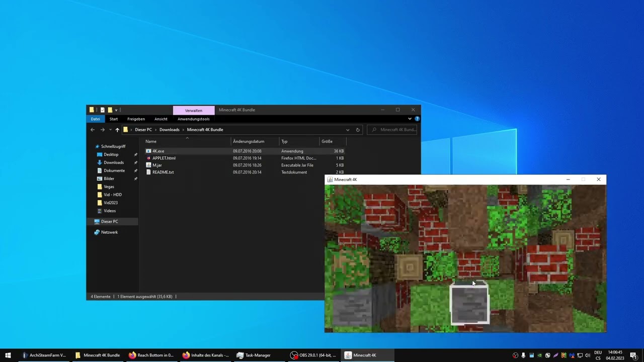Viewport: 644px width, 362px height.
Task: Open Dokumente in navigation pane
Action: tap(114, 170)
